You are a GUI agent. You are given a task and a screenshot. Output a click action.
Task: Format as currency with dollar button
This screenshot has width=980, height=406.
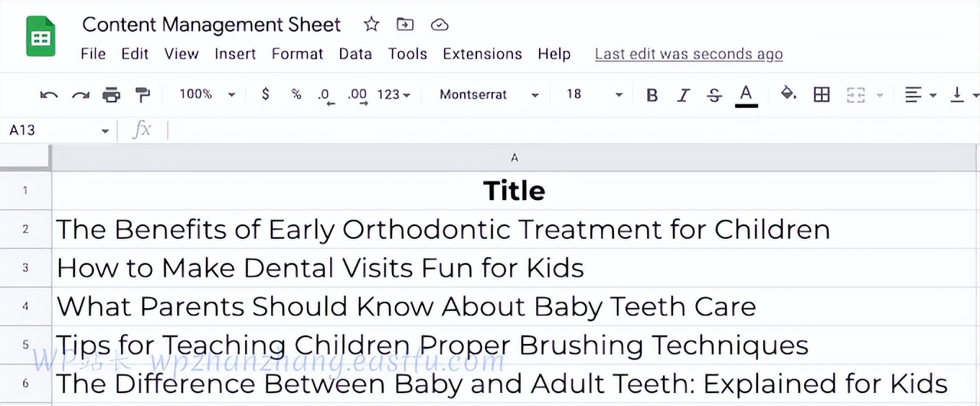click(266, 94)
